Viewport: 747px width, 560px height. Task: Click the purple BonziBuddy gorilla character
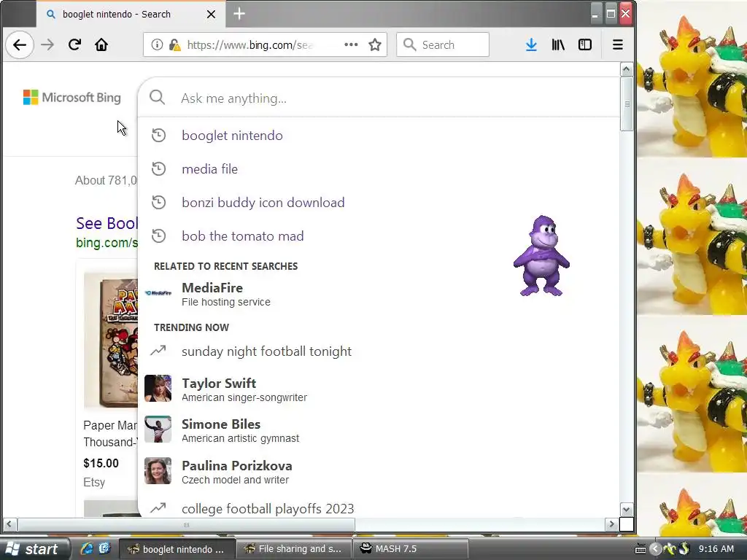pos(541,256)
